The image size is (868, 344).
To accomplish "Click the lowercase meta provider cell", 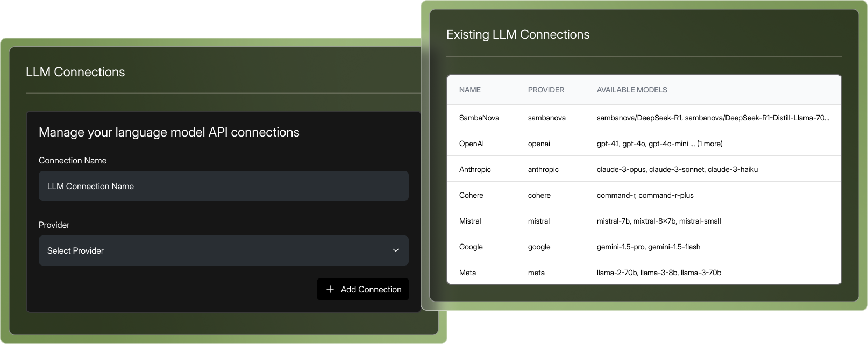I will tap(536, 273).
